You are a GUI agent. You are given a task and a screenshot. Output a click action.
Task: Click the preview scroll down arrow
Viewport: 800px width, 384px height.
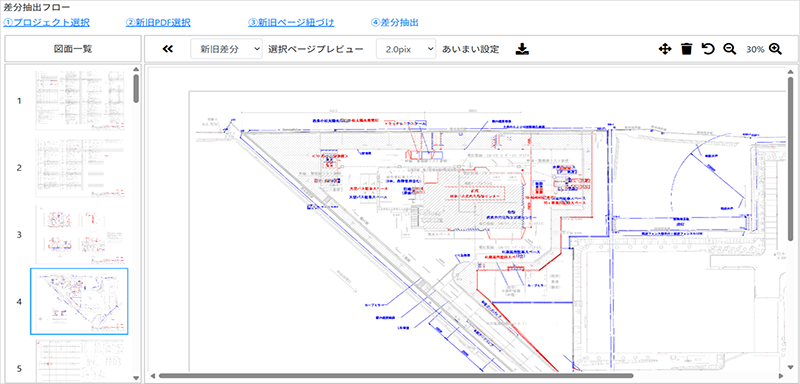(790, 368)
